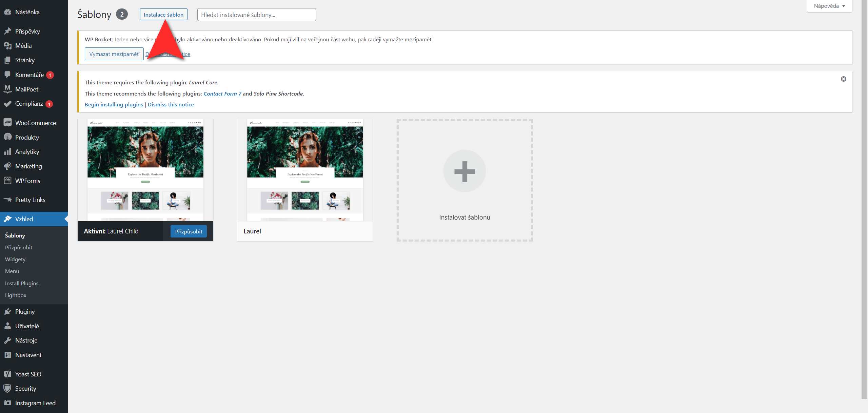Screen dimensions: 868x413
Task: Open Komentáře via its speech bubble icon
Action: 7,75
